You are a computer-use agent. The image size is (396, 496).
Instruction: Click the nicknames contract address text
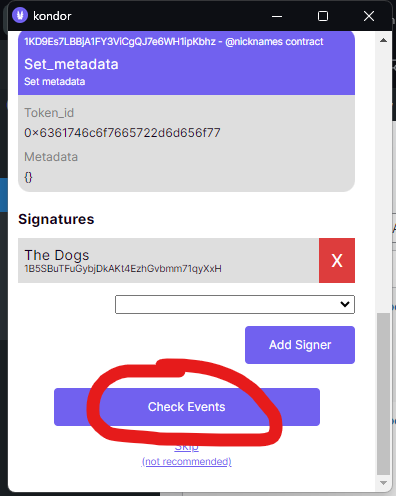(174, 42)
